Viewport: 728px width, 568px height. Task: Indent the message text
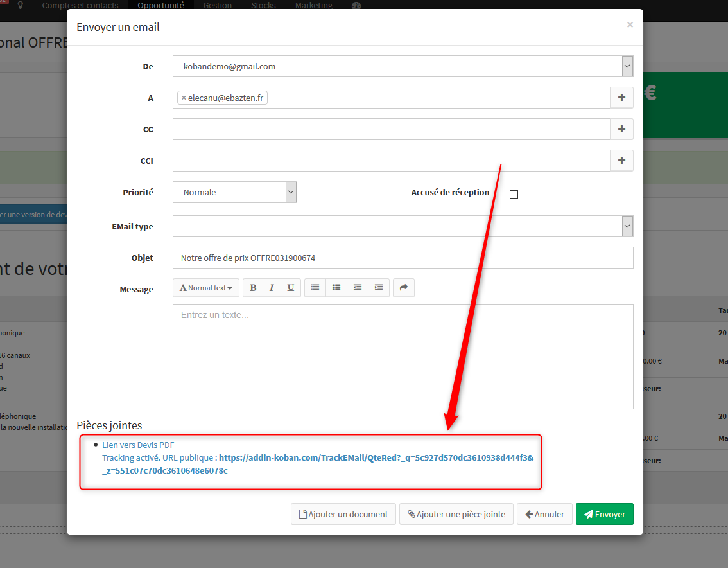click(x=379, y=288)
